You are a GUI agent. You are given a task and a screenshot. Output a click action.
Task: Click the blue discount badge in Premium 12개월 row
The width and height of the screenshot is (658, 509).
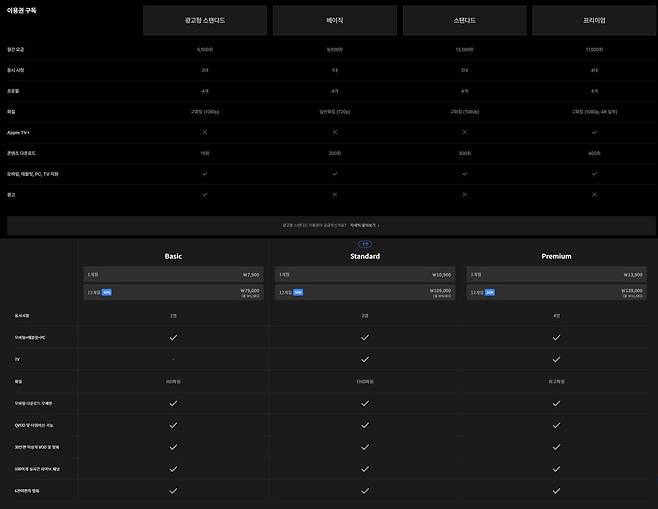click(x=490, y=292)
